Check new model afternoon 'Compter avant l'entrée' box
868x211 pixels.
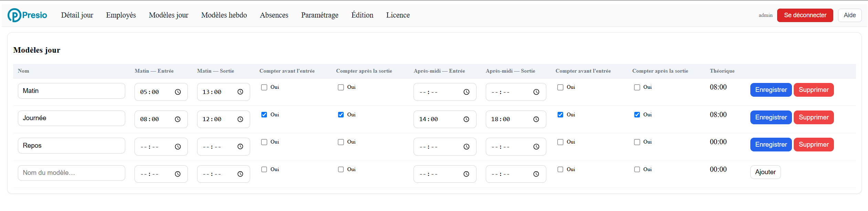click(x=560, y=169)
